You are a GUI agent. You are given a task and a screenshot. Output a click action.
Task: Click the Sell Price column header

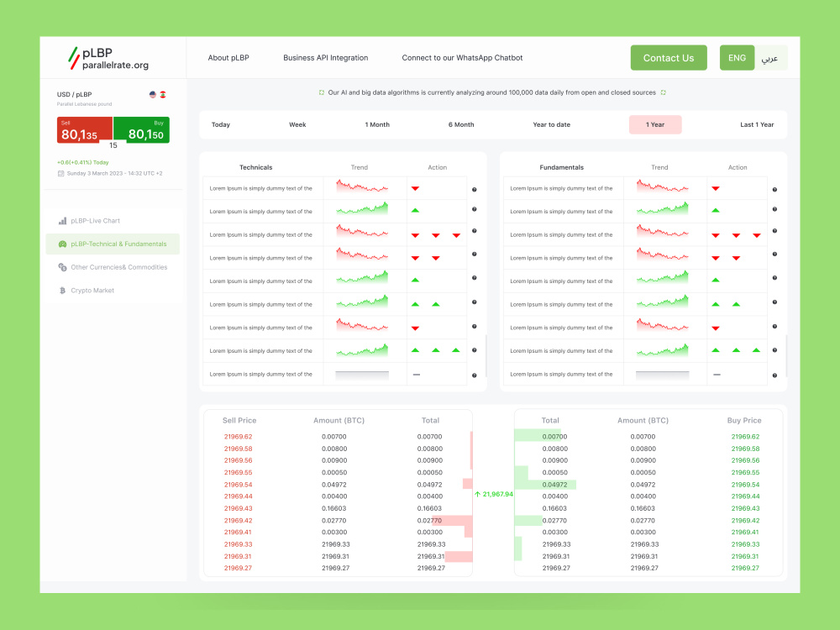click(239, 421)
